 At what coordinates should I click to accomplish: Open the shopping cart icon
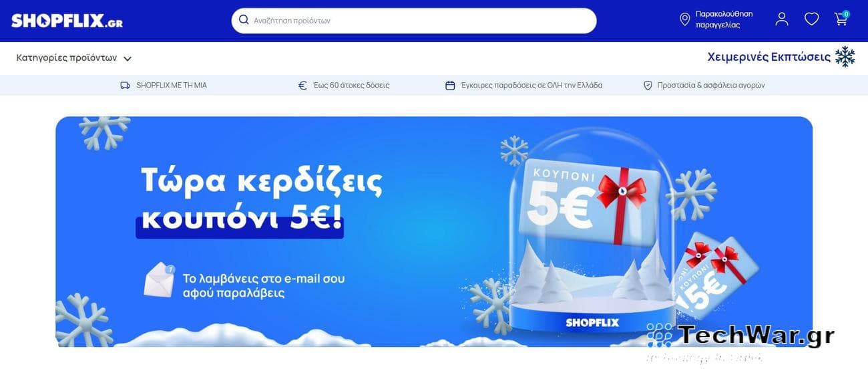coord(841,19)
